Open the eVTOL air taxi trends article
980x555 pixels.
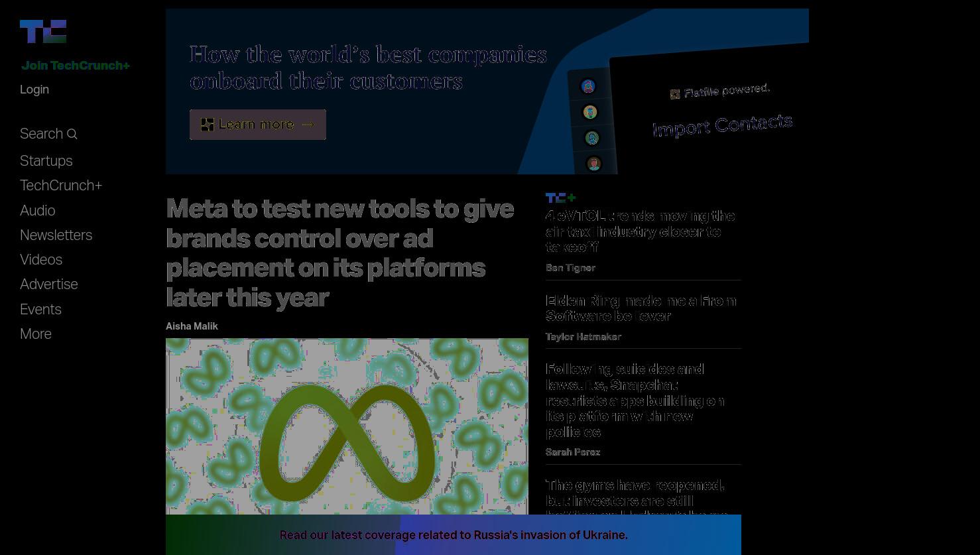point(640,231)
